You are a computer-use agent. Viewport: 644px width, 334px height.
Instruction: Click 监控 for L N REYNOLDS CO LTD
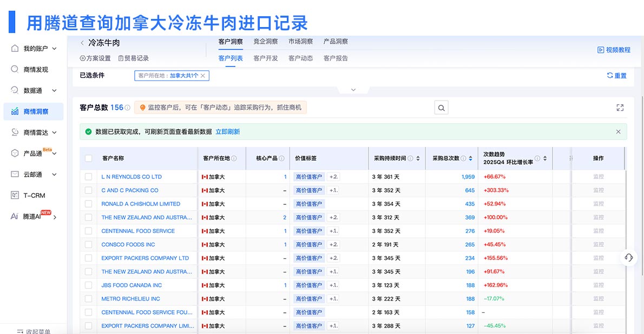(x=599, y=176)
